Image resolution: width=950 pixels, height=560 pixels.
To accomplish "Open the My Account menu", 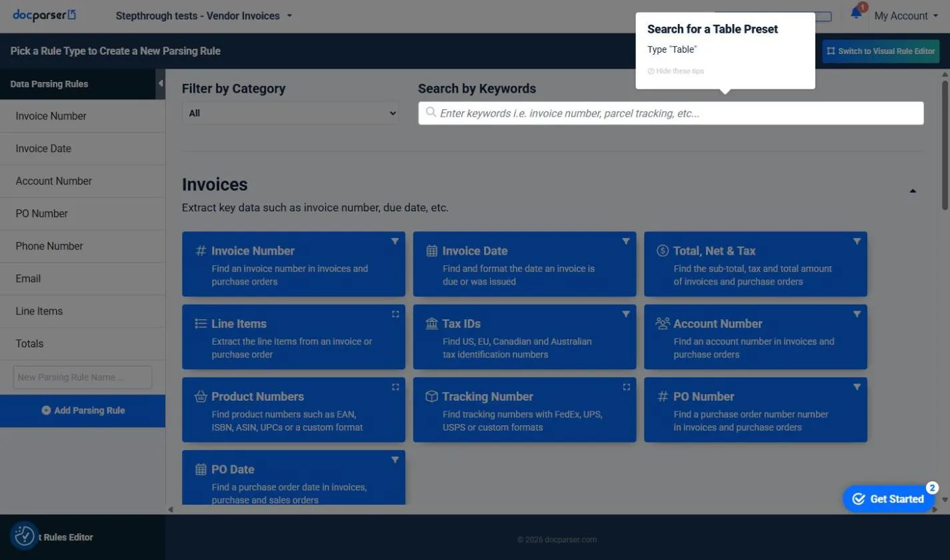I will (x=906, y=15).
